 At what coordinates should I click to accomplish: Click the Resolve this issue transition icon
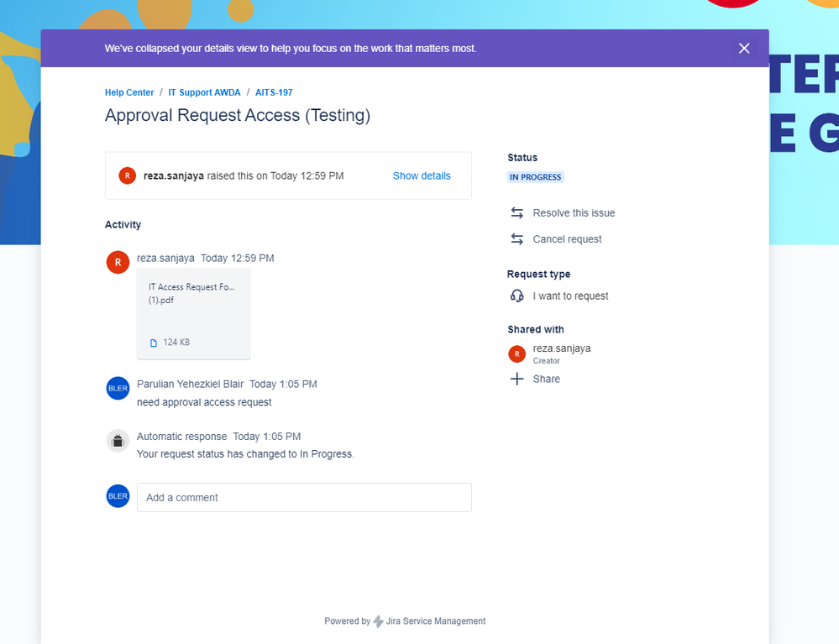517,213
